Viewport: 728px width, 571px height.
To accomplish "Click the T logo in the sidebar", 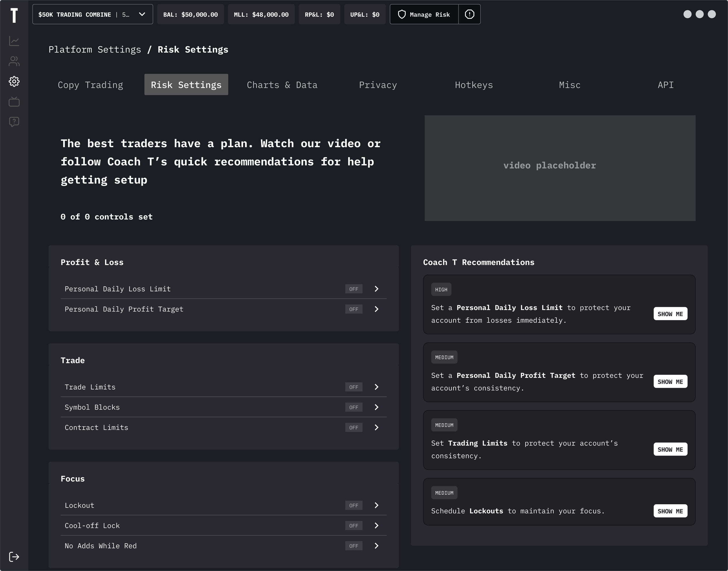I will pos(14,15).
